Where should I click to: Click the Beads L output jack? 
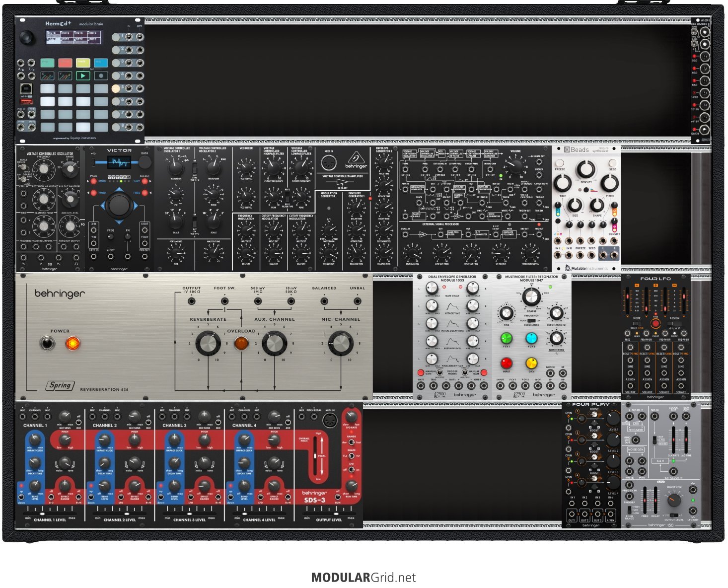[x=603, y=255]
